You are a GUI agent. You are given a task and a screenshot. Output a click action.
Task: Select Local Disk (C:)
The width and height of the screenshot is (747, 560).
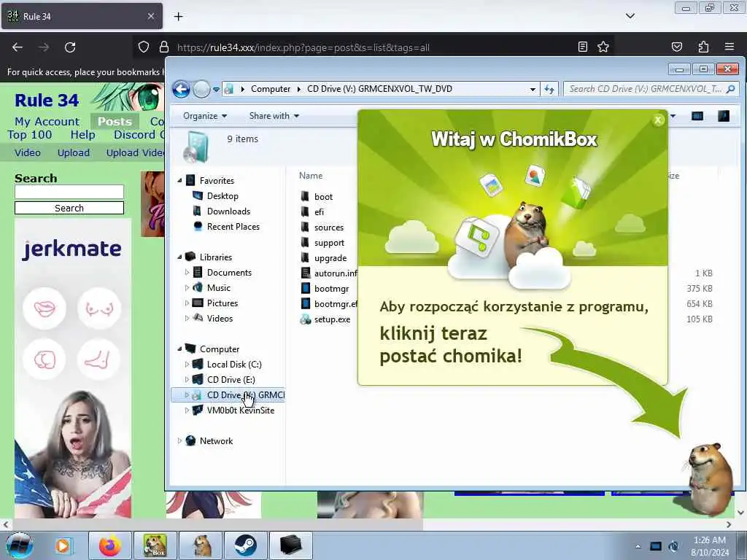234,365
